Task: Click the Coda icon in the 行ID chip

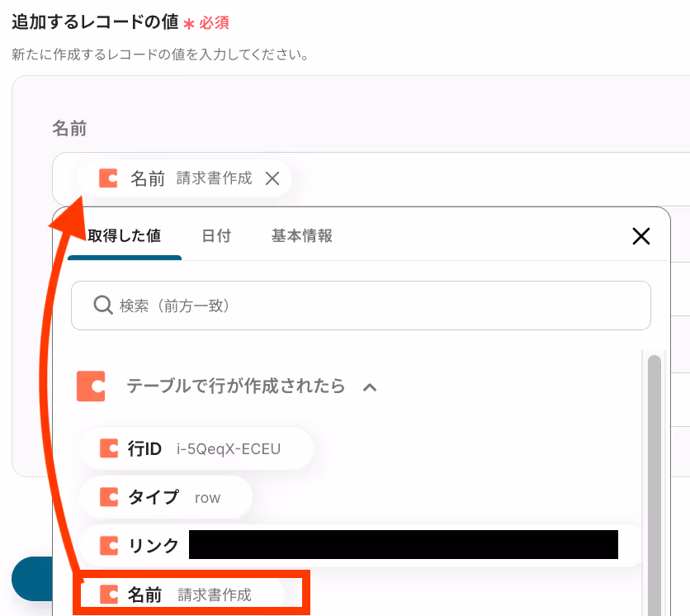Action: click(109, 448)
